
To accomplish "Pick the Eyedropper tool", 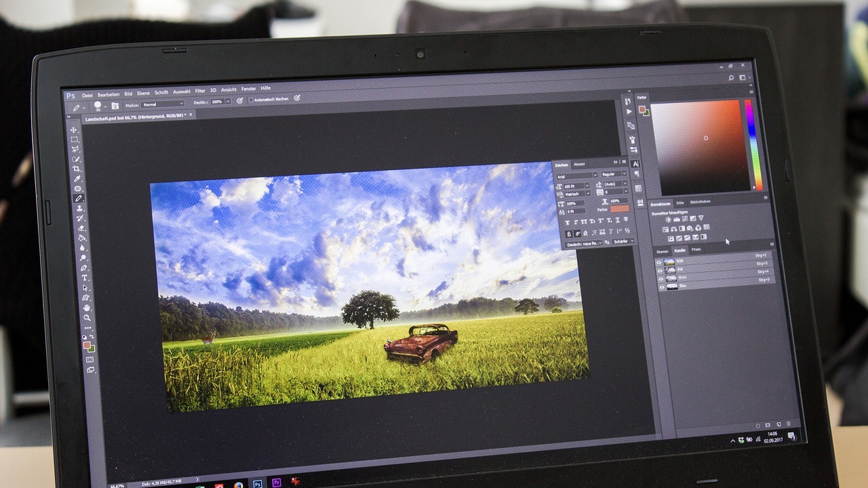I will coord(77,178).
